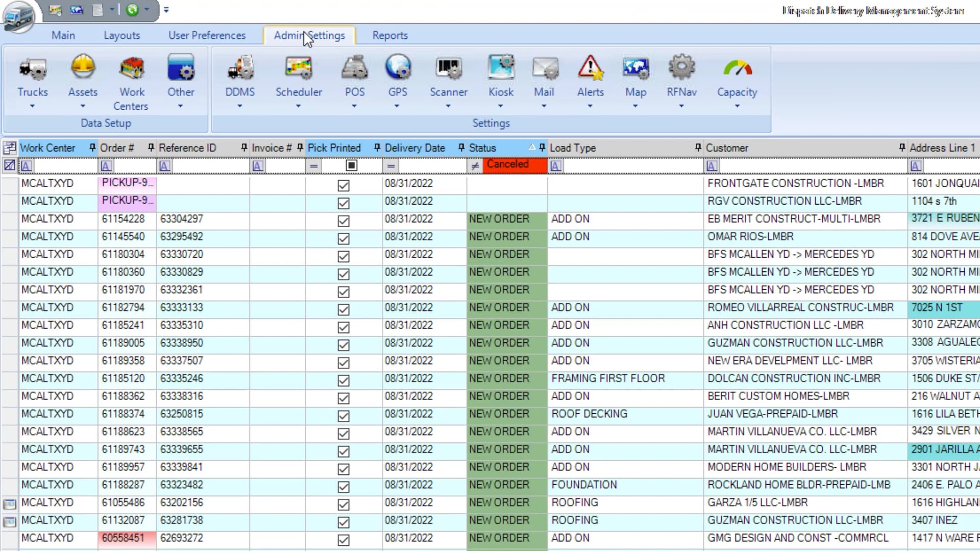The width and height of the screenshot is (980, 551).
Task: Open the Trucks data setup icon
Action: 33,69
